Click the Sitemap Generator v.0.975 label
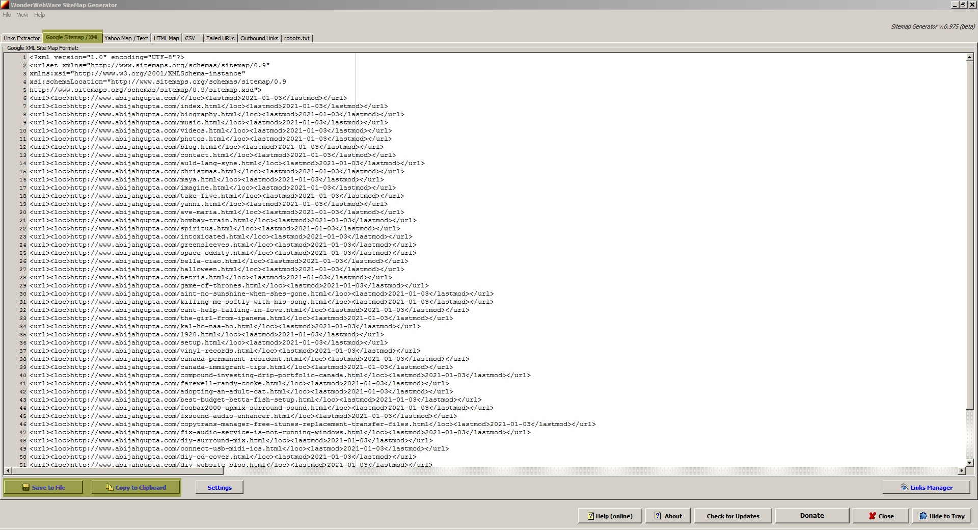980x530 pixels. pyautogui.click(x=933, y=26)
